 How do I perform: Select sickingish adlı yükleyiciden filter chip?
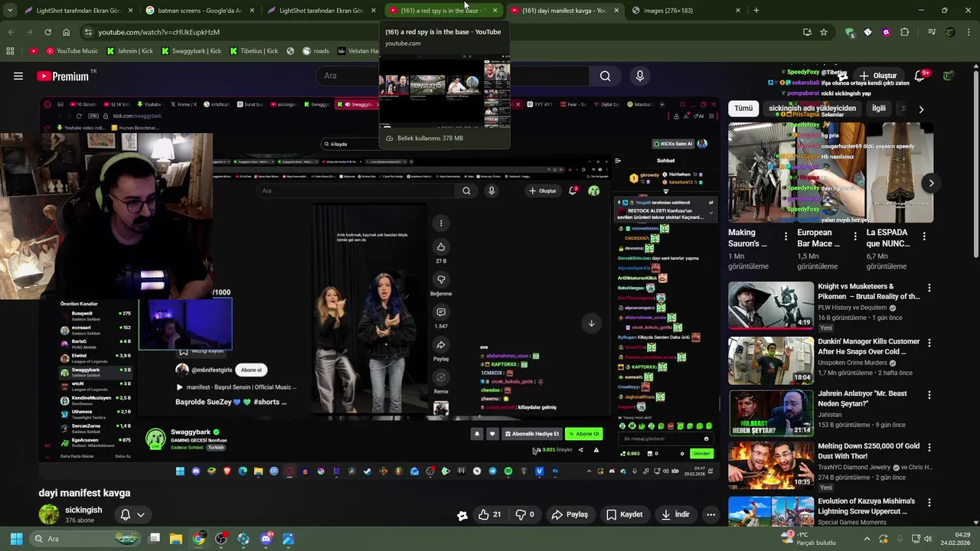[x=812, y=109]
